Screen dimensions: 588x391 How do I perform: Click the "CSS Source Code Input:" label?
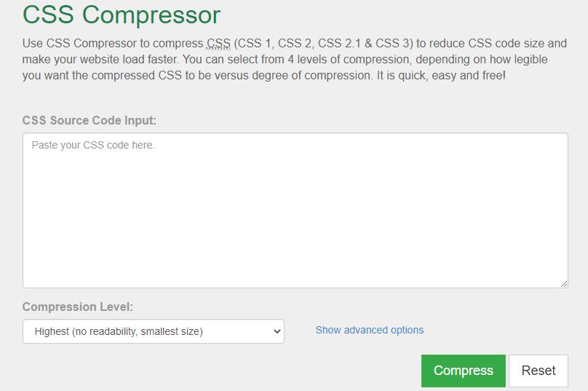point(90,120)
